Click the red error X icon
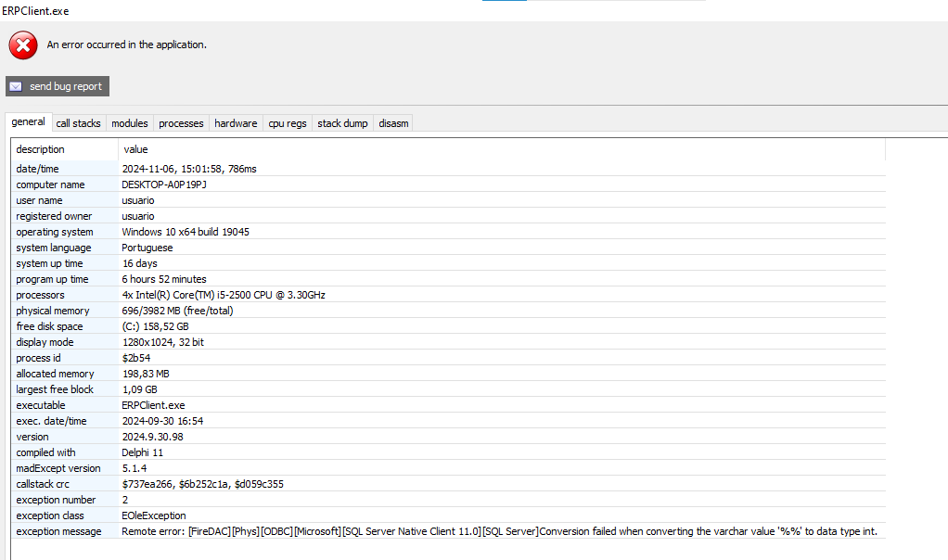Screen dimensions: 948x560 coord(23,45)
